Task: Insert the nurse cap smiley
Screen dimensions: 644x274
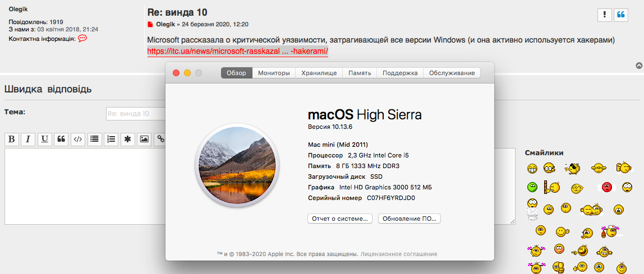Action: point(611,231)
